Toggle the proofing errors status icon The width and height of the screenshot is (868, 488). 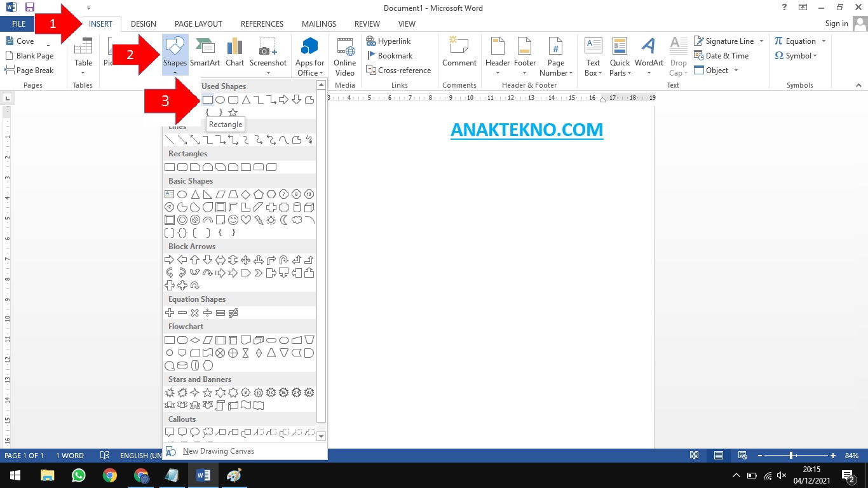[105, 456]
